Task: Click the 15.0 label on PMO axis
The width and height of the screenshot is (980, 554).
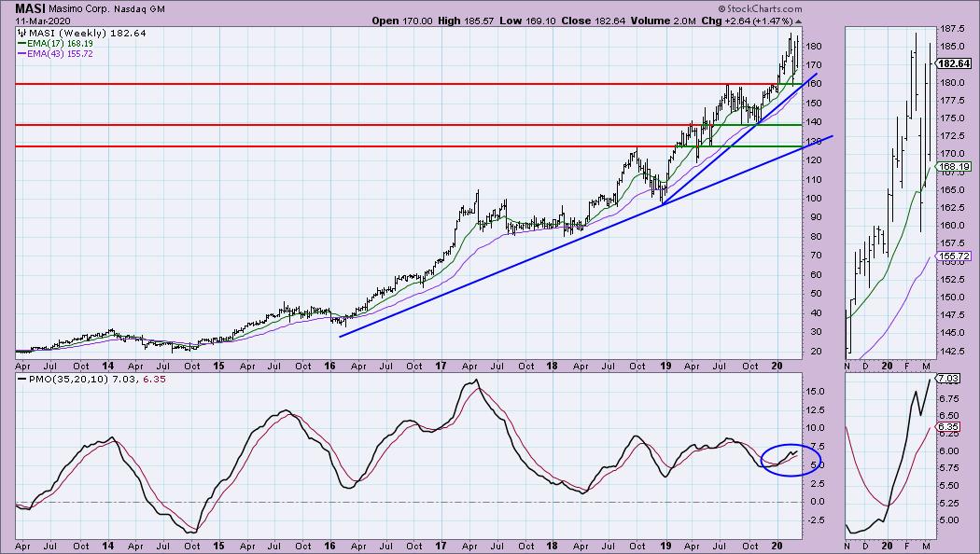Action: (815, 392)
